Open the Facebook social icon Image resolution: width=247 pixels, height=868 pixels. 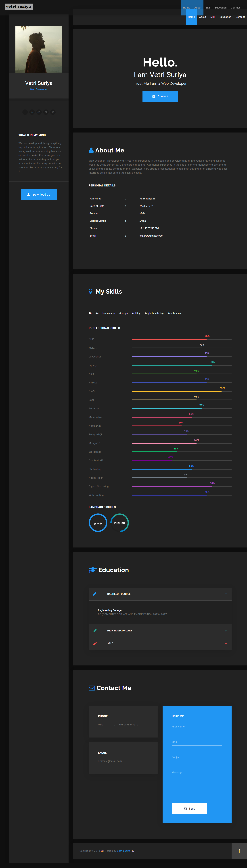click(x=25, y=112)
